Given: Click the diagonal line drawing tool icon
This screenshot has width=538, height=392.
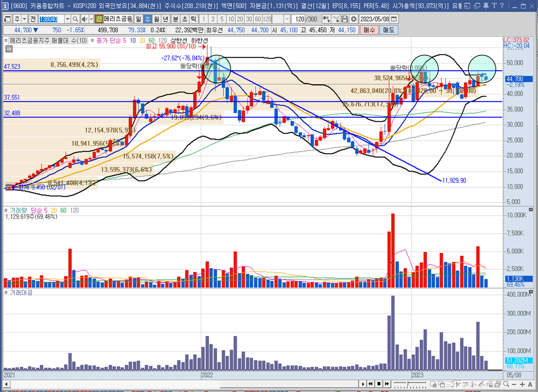Looking at the screenshot, I should point(482,384).
